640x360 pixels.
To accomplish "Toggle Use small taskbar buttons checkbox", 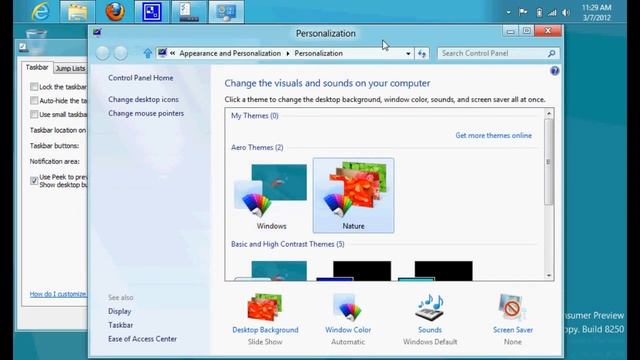I will (x=34, y=114).
